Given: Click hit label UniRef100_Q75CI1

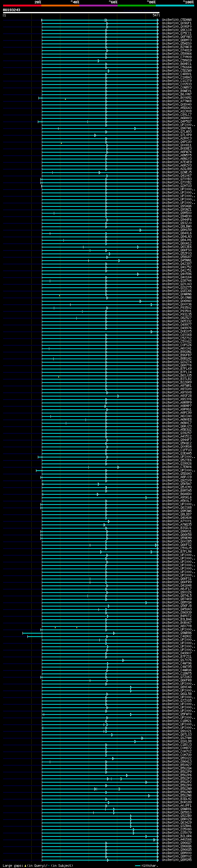Looking at the screenshot, I should 177,33.
